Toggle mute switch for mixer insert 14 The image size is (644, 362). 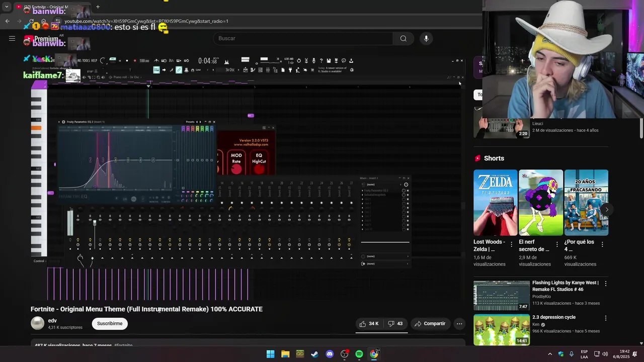pos(221,203)
